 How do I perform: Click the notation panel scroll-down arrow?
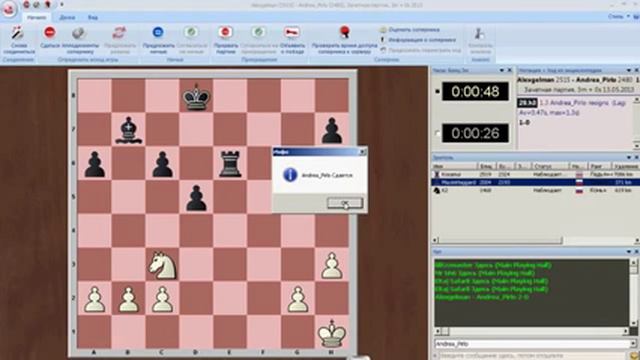[636, 146]
